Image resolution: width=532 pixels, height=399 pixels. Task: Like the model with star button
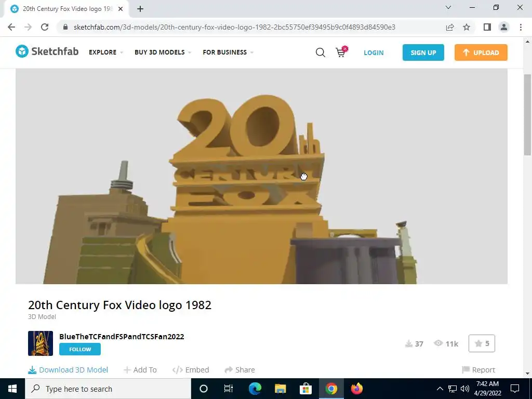[x=482, y=343]
